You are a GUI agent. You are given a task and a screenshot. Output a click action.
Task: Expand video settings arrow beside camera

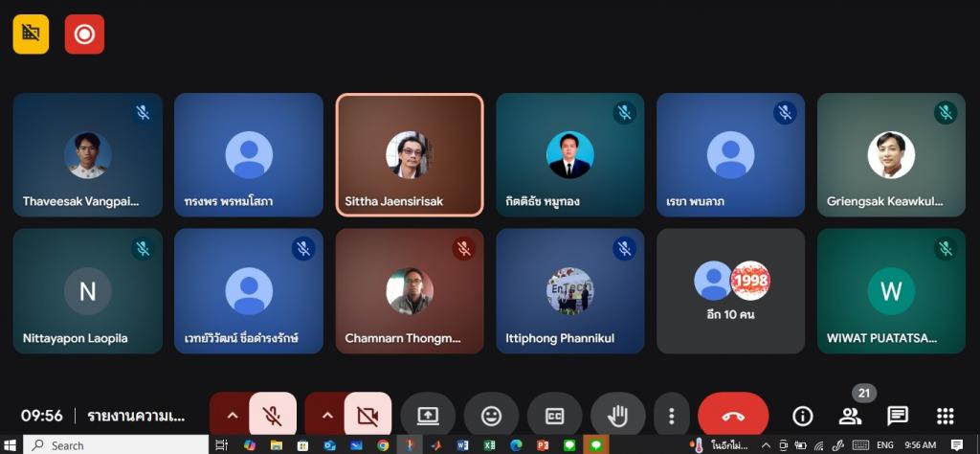(x=326, y=416)
